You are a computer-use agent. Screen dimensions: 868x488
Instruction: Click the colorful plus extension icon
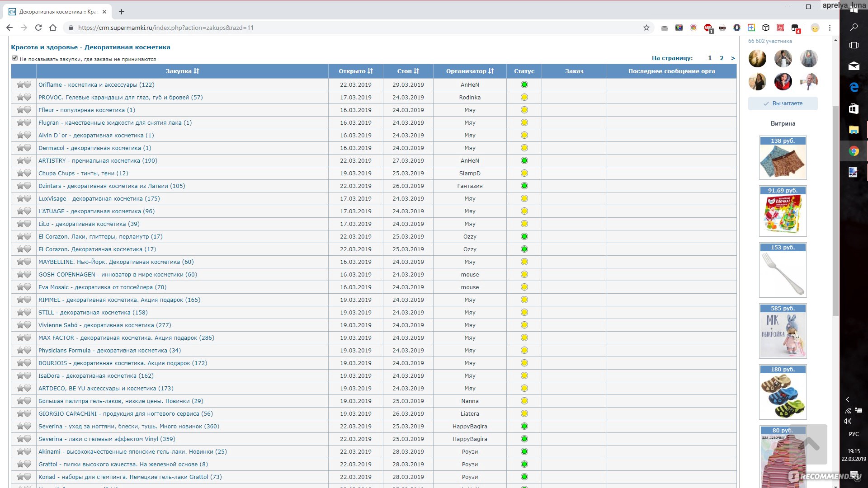(751, 28)
